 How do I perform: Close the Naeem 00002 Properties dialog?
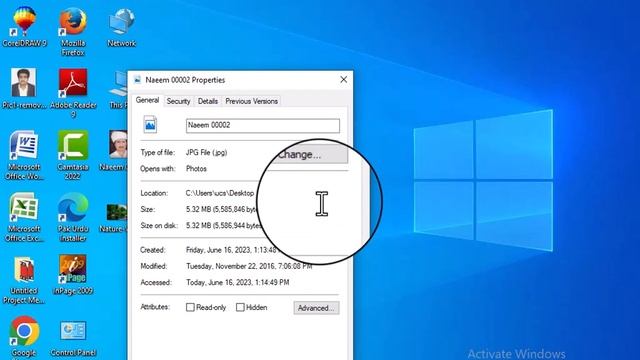pyautogui.click(x=344, y=80)
